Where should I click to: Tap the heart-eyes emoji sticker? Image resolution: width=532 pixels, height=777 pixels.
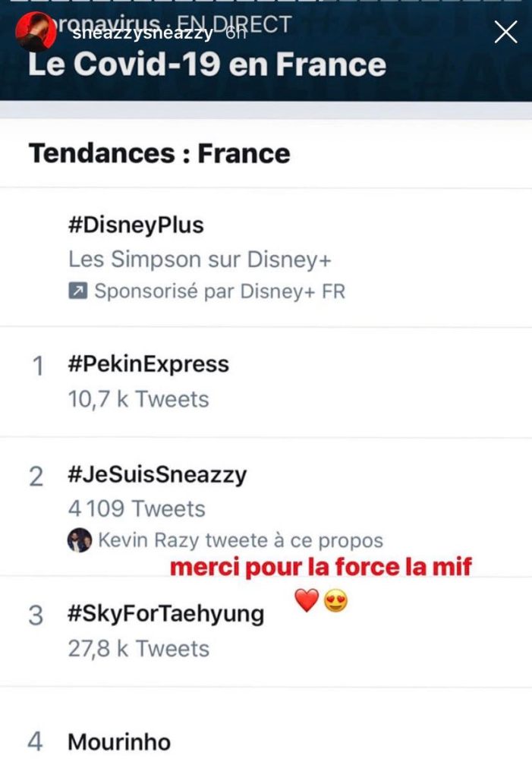coord(335,602)
